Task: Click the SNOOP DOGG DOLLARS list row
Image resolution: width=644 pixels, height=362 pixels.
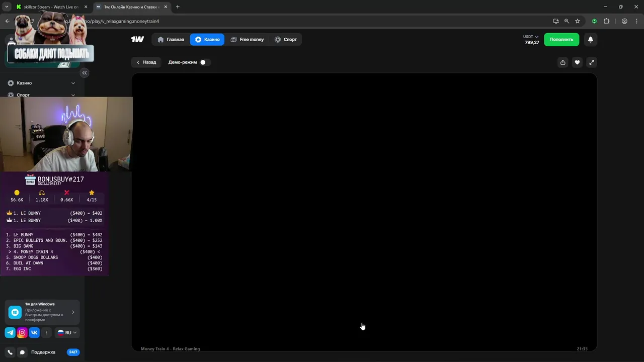Action: click(x=54, y=257)
